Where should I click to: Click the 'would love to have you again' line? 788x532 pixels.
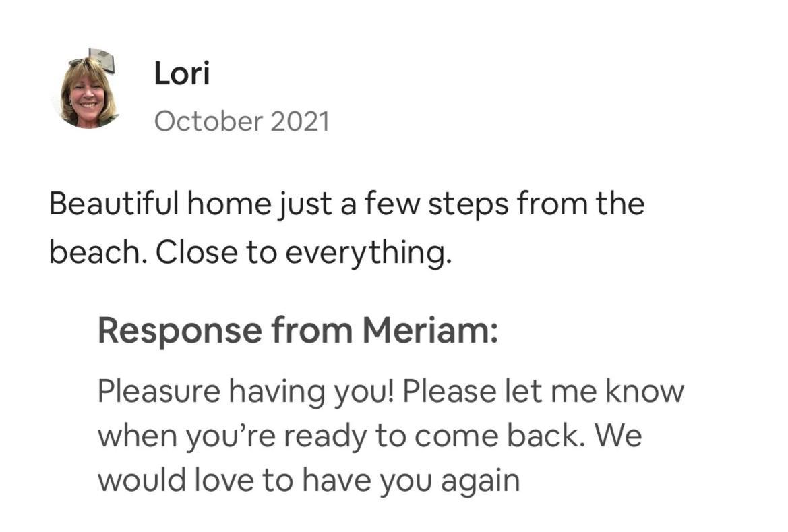pyautogui.click(x=309, y=480)
